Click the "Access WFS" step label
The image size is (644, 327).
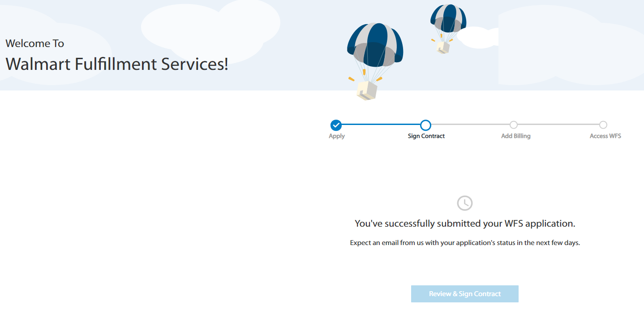pos(605,136)
